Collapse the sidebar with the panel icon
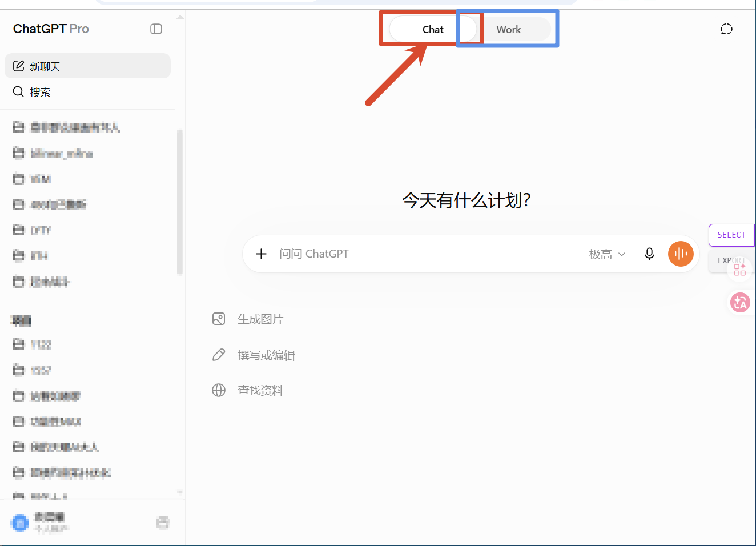Screen dimensions: 756x546 pos(156,29)
